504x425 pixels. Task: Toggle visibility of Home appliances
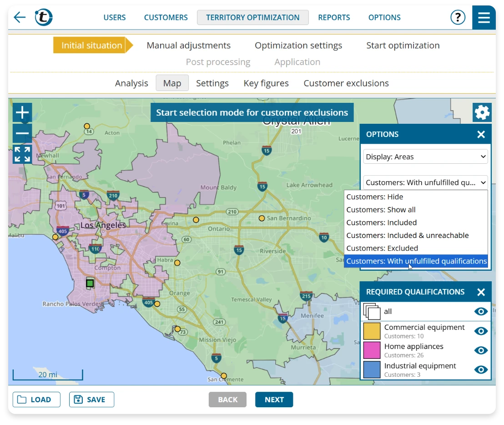(x=481, y=350)
